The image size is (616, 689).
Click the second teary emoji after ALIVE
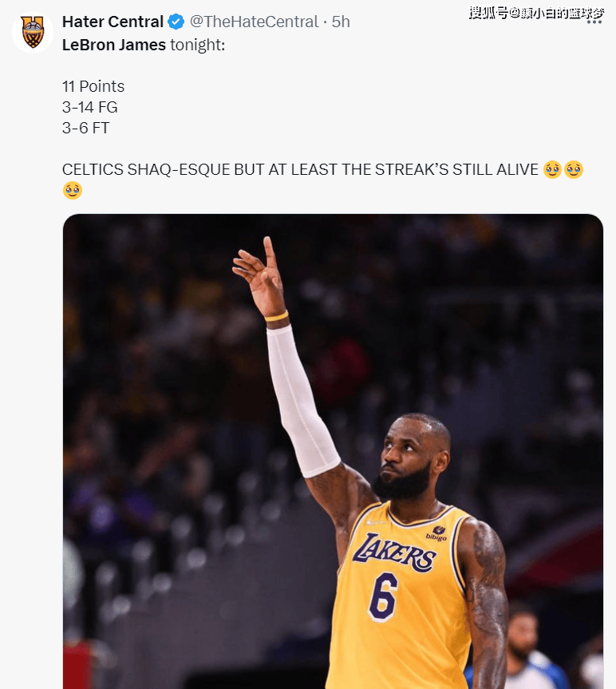point(574,169)
